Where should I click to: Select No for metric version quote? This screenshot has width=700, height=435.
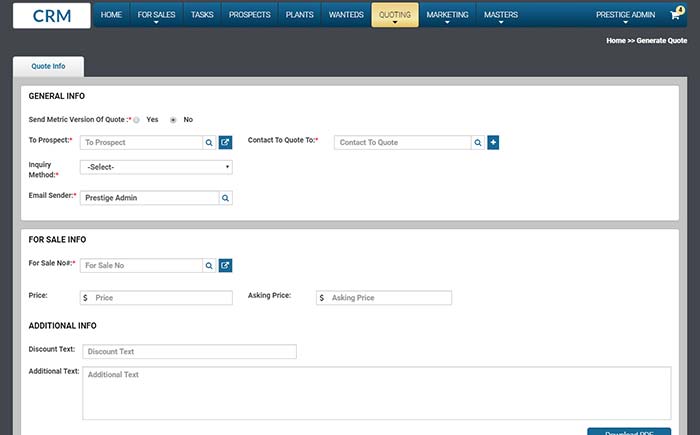tap(173, 120)
